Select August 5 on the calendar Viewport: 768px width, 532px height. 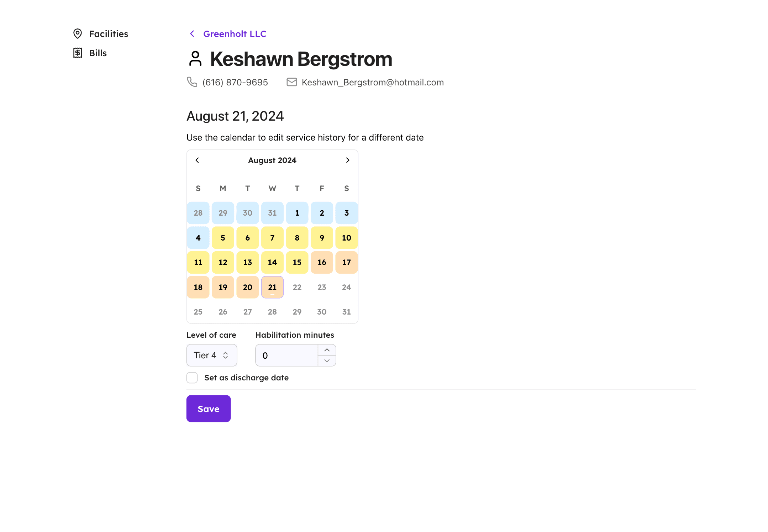pos(223,238)
